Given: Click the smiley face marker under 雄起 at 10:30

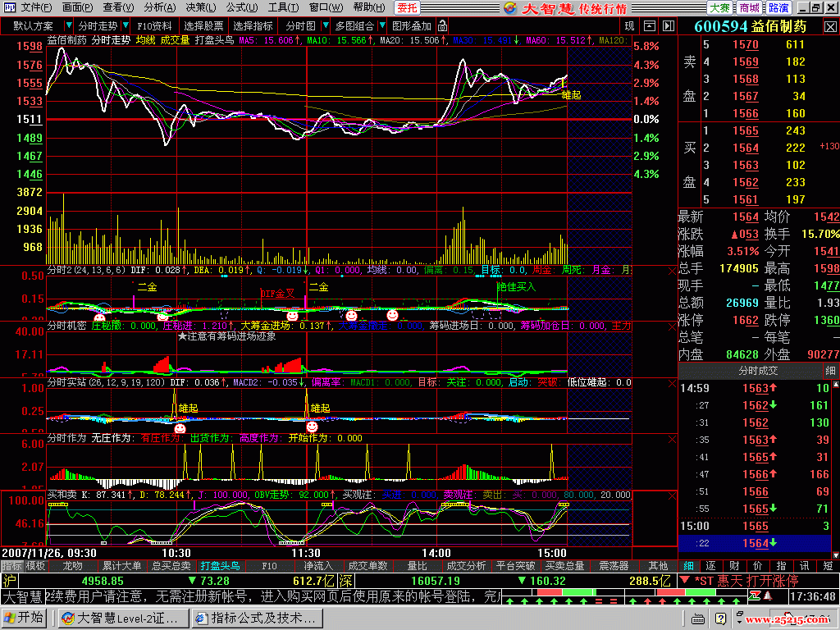Looking at the screenshot, I should point(180,427).
